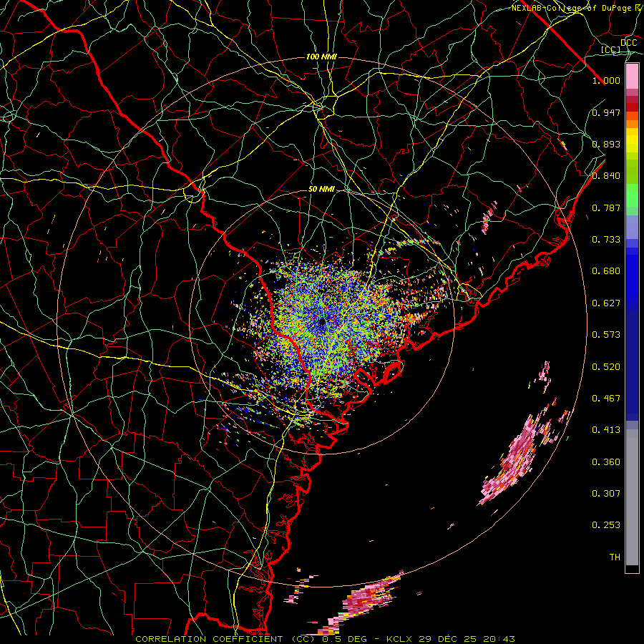Viewport: 644px width, 644px height.
Task: Click the 0.787 scale value
Action: [606, 208]
